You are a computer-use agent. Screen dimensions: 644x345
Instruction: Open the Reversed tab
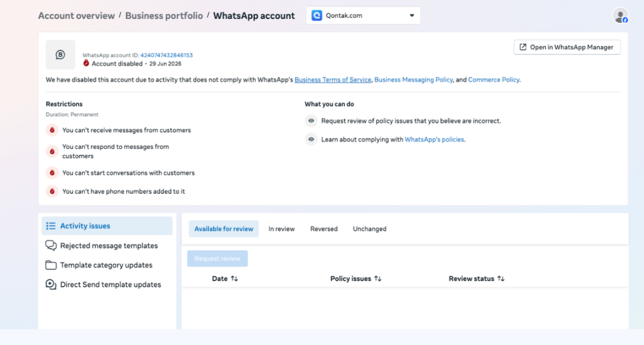pyautogui.click(x=324, y=229)
